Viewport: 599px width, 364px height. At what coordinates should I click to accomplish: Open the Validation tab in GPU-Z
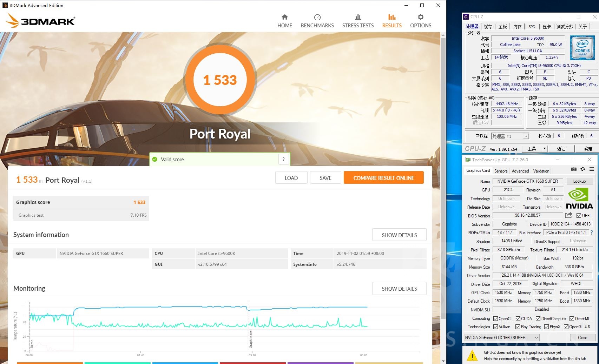541,171
